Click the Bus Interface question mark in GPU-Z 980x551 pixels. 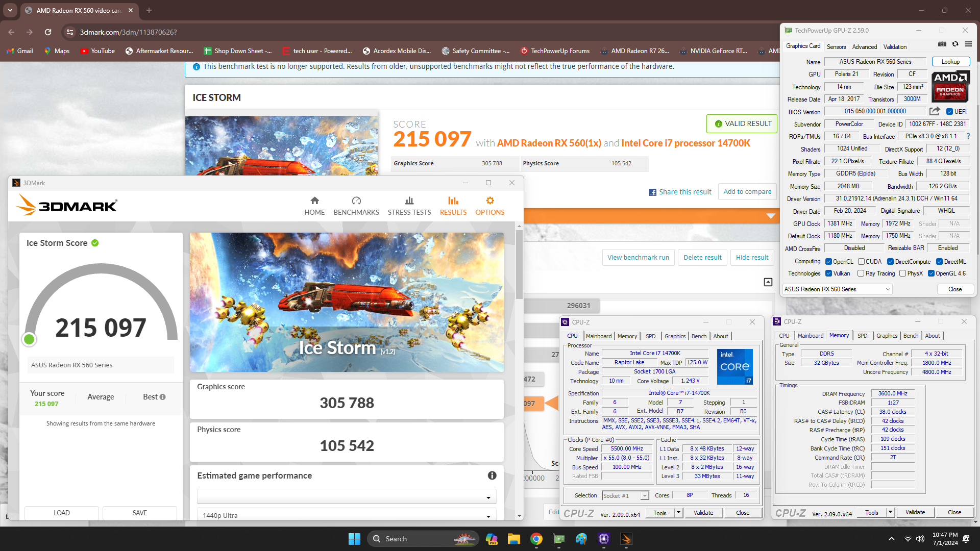968,136
